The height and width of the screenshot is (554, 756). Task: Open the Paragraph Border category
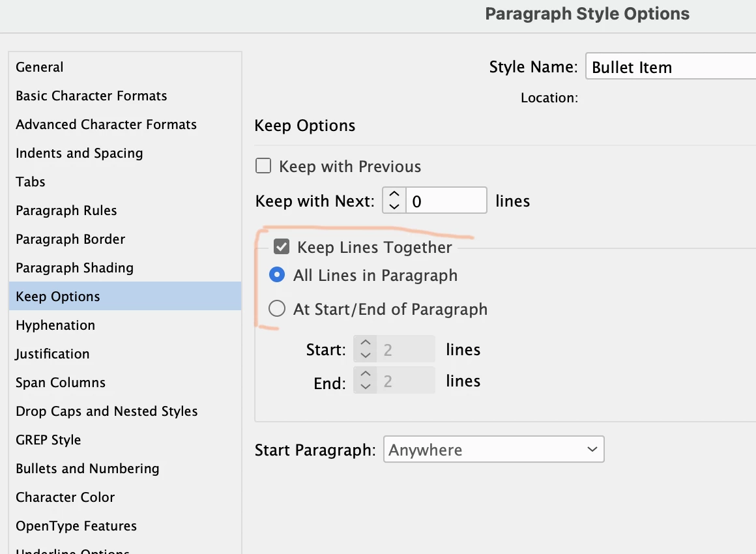click(x=70, y=239)
